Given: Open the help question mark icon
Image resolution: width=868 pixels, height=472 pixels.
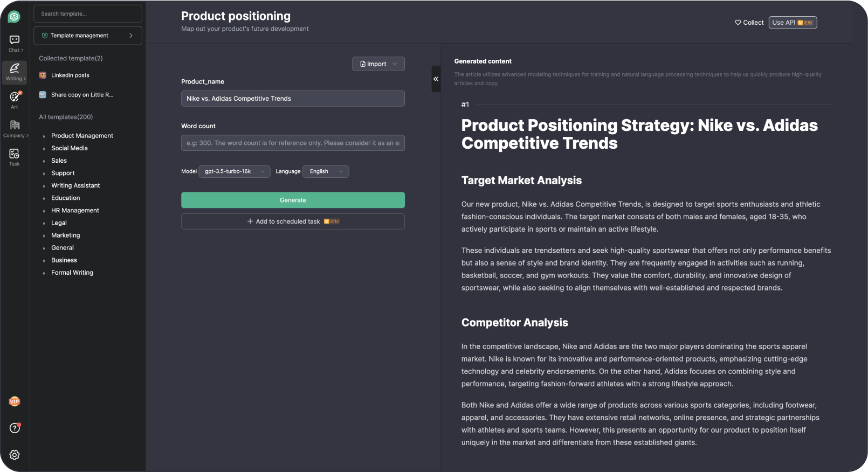Looking at the screenshot, I should point(15,428).
